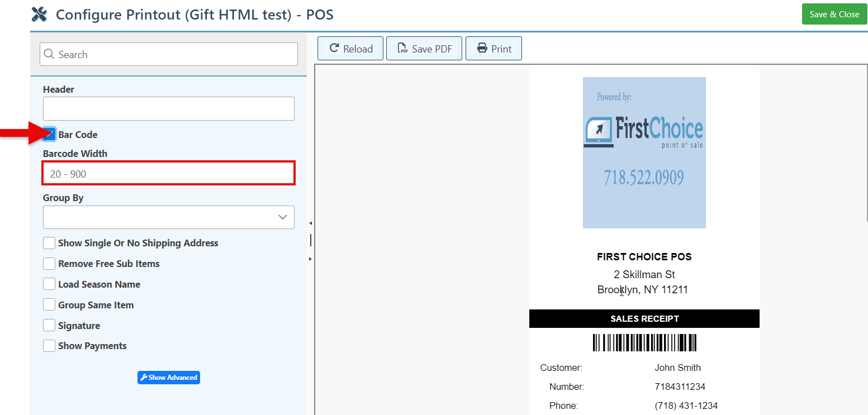Viewport: 868px width, 415px height.
Task: Focus the Barcode Width input field
Action: coord(168,174)
